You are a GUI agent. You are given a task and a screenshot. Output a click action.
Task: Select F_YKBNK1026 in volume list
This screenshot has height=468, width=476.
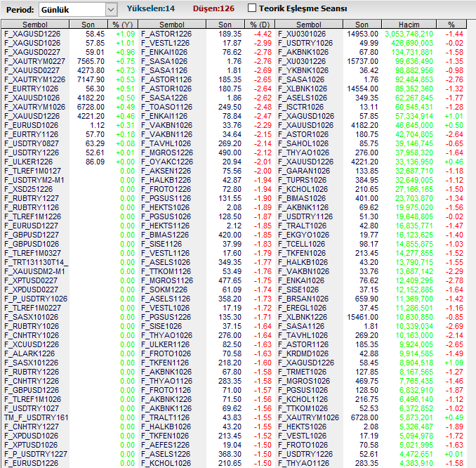[x=303, y=70]
